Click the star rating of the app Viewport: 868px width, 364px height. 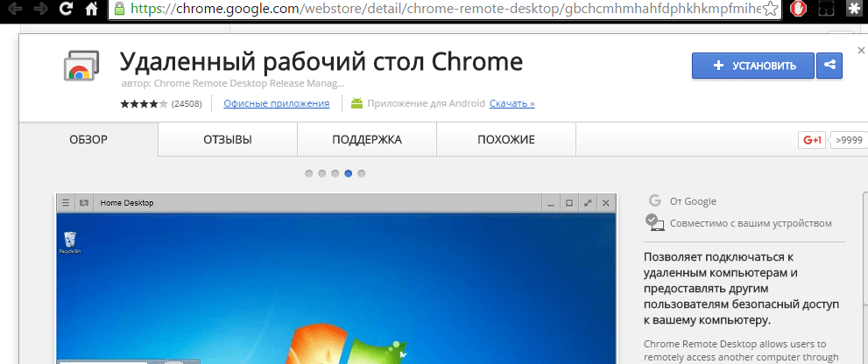coord(144,103)
